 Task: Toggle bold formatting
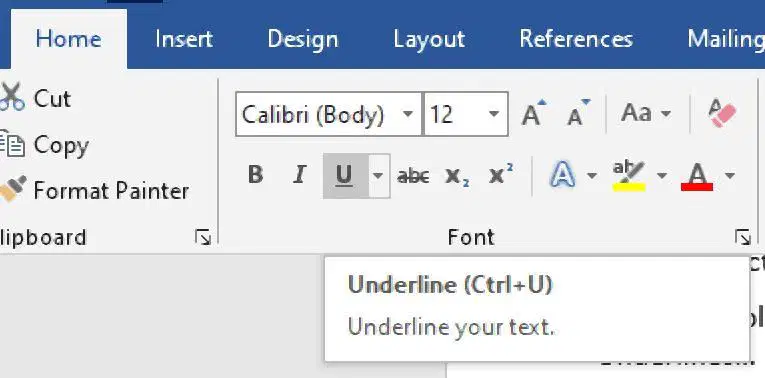click(255, 174)
